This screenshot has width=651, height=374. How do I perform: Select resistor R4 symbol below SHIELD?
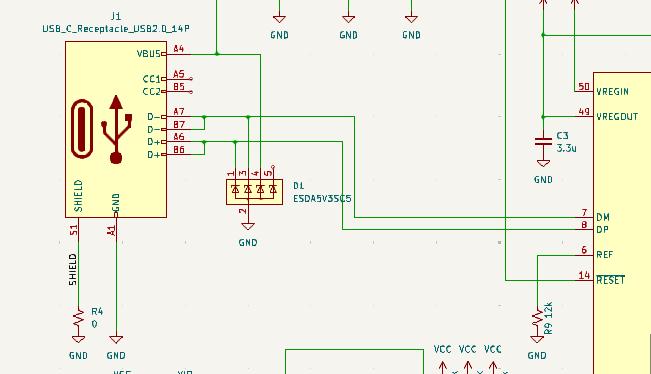(x=78, y=318)
